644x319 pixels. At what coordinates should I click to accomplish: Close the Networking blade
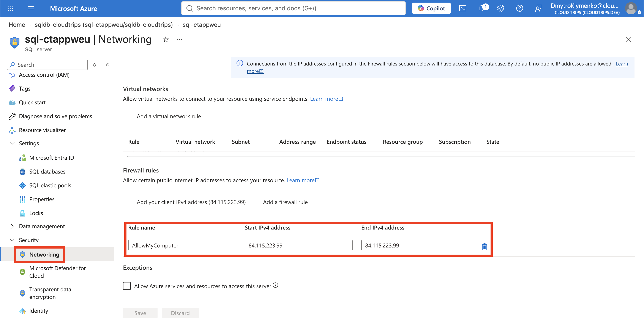pos(628,39)
